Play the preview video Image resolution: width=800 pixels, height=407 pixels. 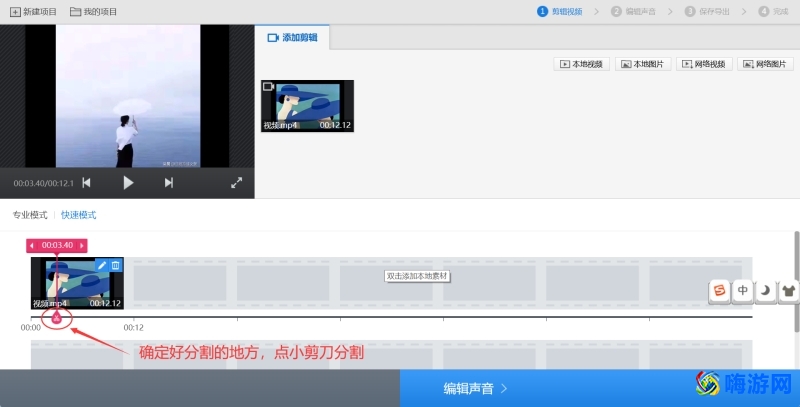(128, 183)
